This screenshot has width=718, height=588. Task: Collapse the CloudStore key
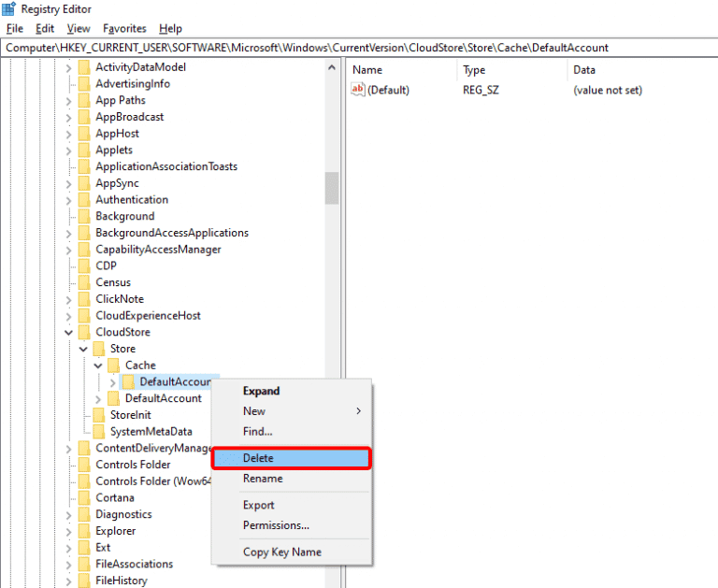tap(68, 333)
